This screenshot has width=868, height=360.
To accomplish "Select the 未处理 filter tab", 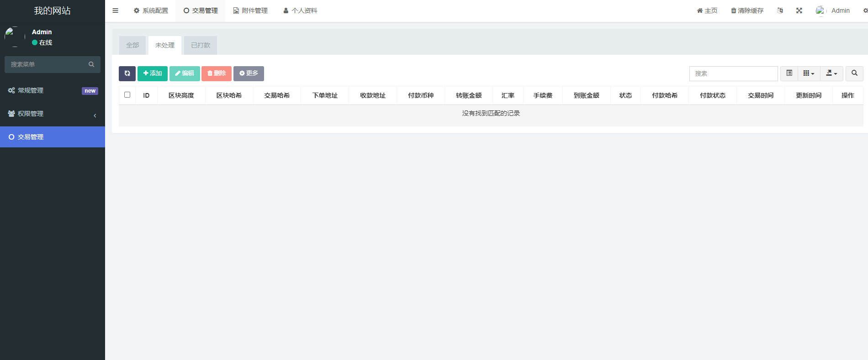I will point(165,45).
